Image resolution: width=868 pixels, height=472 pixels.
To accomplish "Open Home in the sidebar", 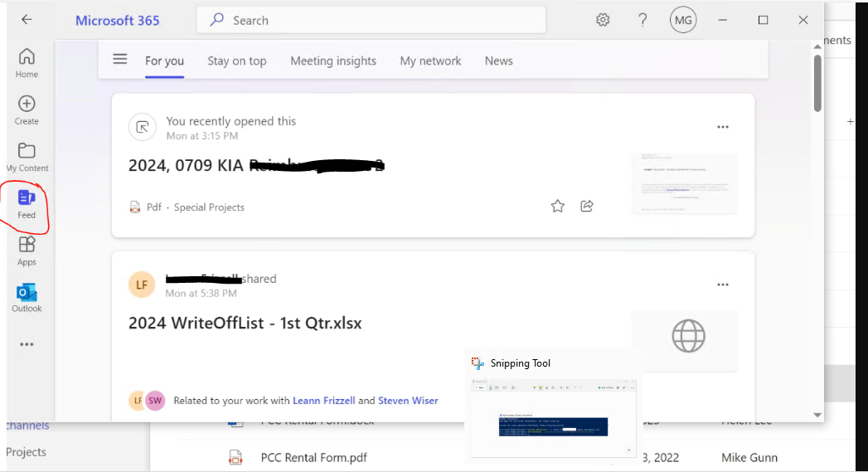I will pyautogui.click(x=27, y=63).
